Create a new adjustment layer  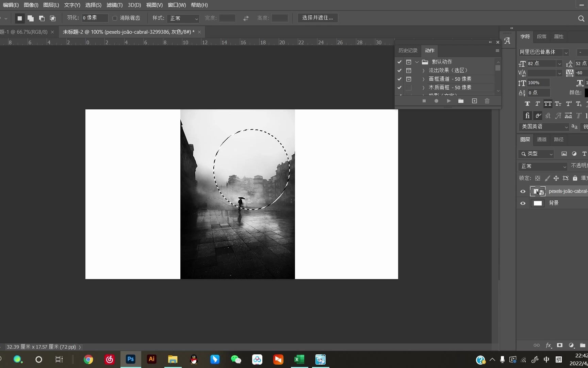[x=571, y=345]
